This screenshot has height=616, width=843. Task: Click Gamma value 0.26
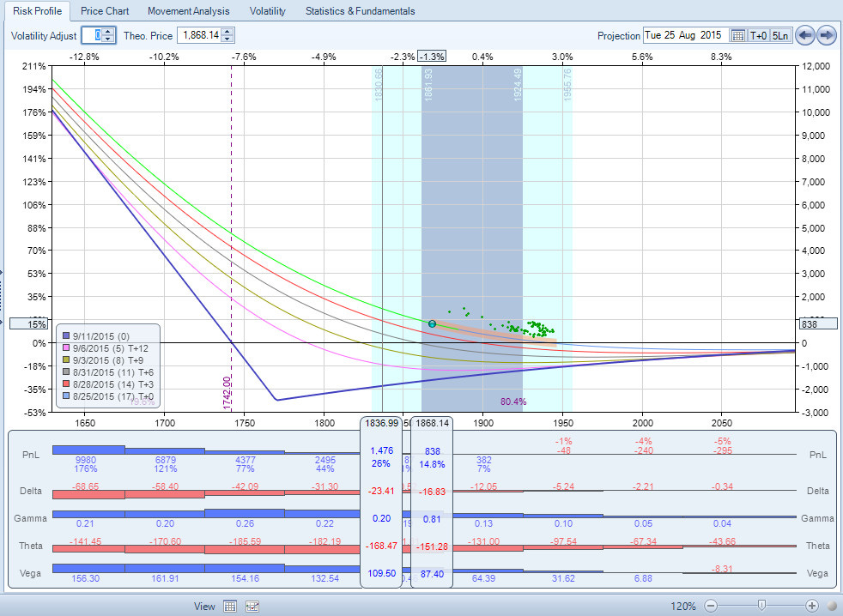[246, 523]
